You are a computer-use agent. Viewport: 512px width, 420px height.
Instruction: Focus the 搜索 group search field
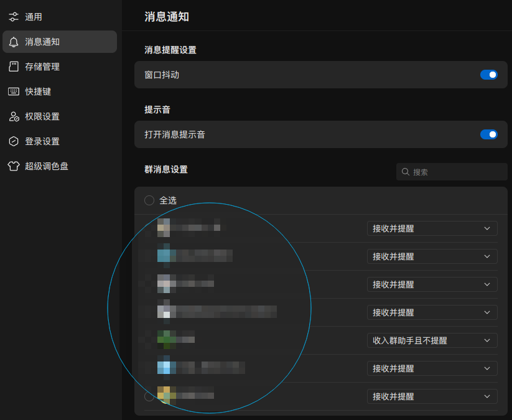[452, 172]
